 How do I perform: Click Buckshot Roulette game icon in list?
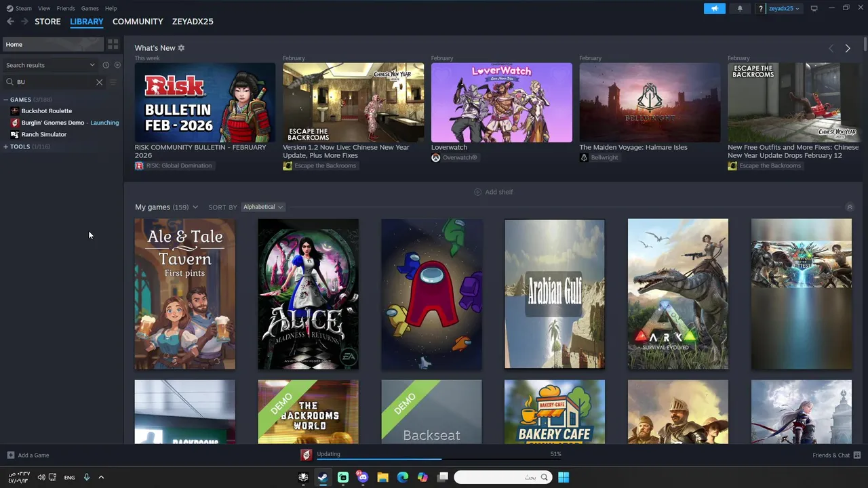pos(15,110)
